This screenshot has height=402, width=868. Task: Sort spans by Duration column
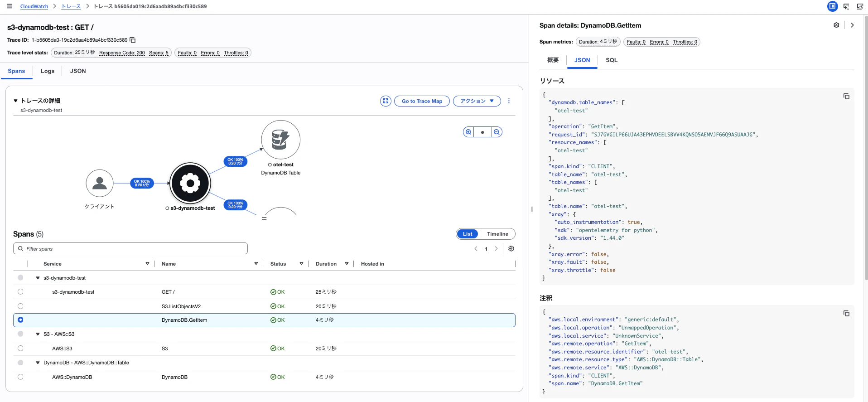click(347, 264)
